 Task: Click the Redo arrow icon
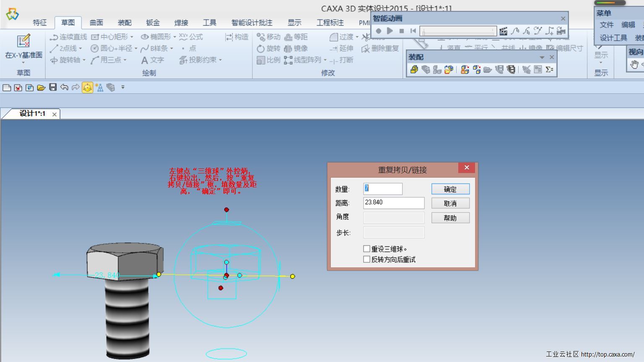point(75,87)
